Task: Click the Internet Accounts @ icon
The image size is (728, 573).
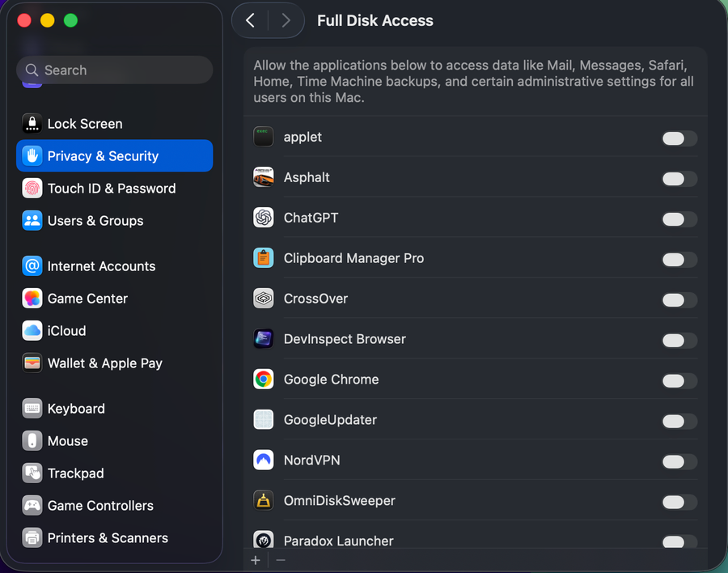Action: 32,266
